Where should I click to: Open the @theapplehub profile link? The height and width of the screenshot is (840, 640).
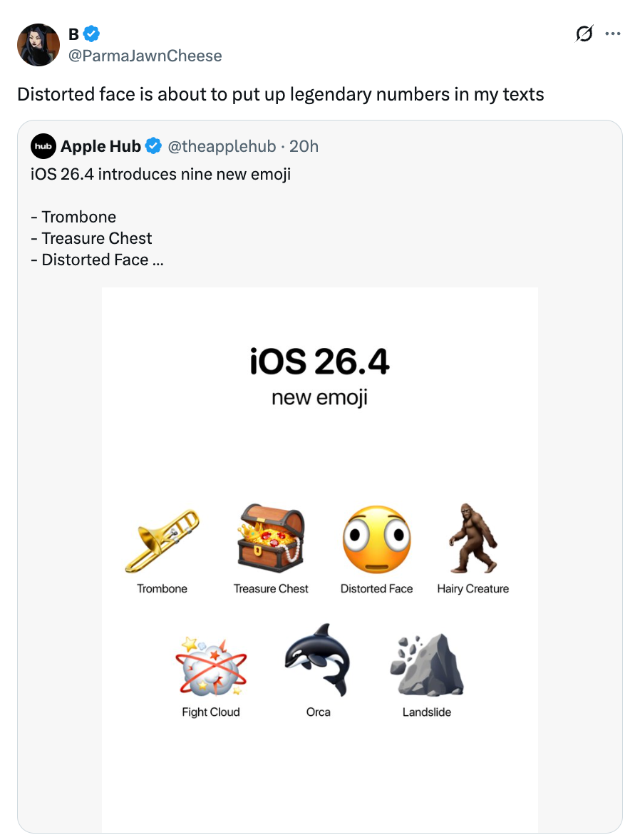[x=221, y=146]
